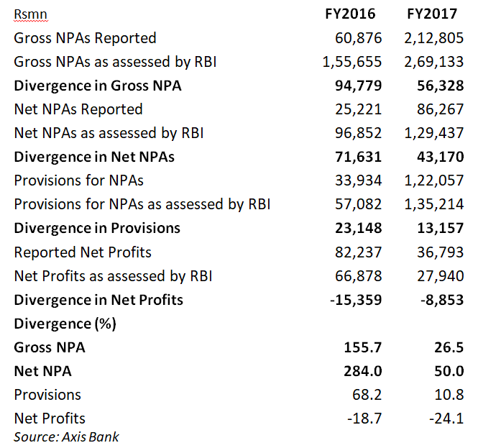Click the Gross NPAs as assessed by RBI label
This screenshot has height=448, width=478.
[115, 62]
